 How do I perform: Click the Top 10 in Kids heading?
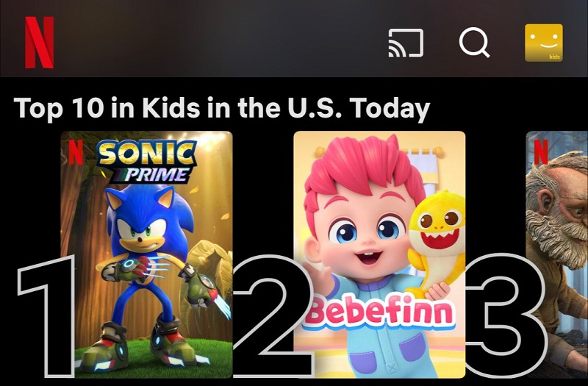(x=222, y=108)
